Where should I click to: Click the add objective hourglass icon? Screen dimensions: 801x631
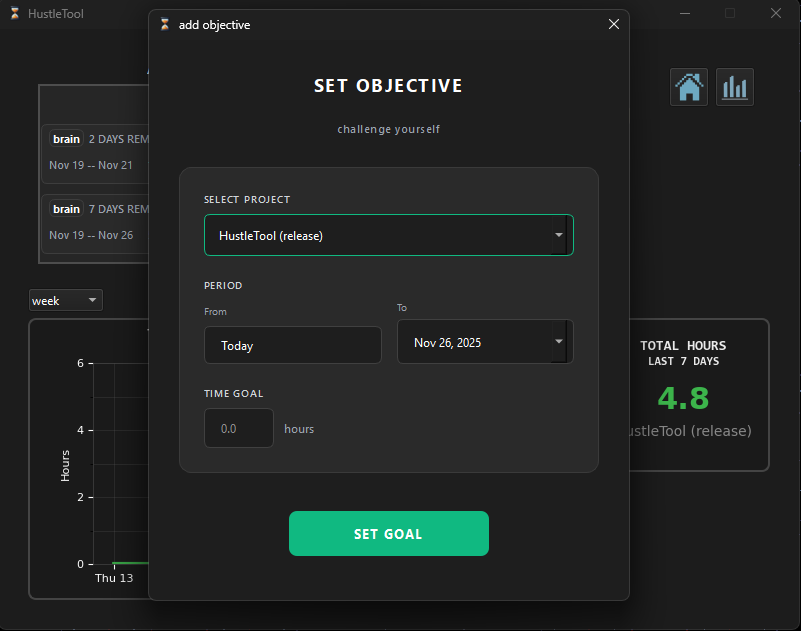tap(164, 24)
